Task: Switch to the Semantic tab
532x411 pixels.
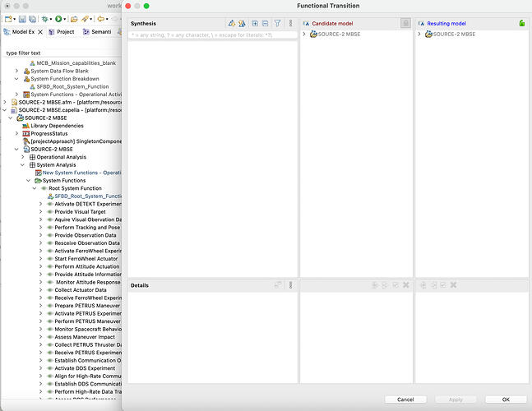Action: click(97, 31)
